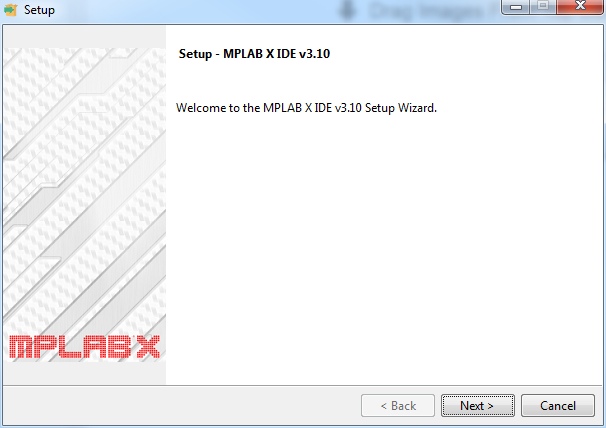Click the grayed-out maximize button
Screen dimensions: 606x428
[543, 7]
